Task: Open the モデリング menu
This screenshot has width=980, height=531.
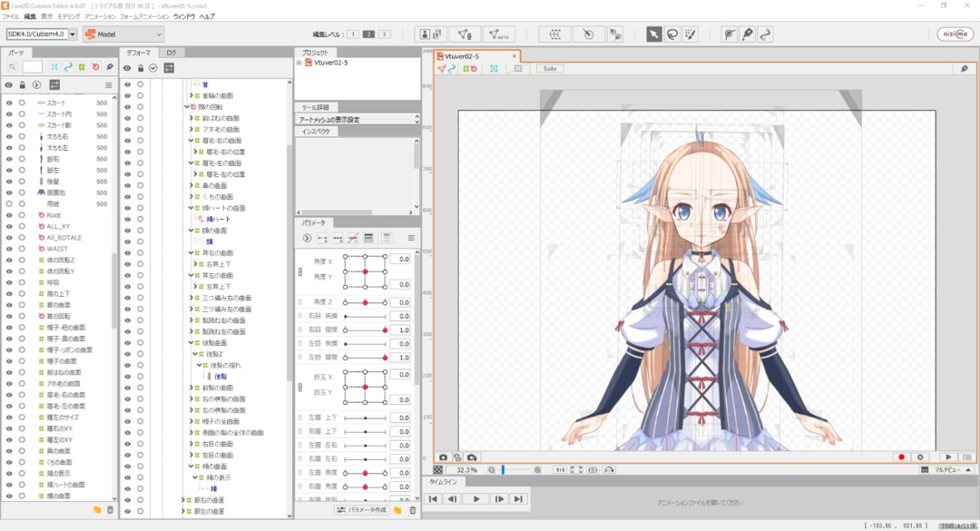Action: coord(68,16)
